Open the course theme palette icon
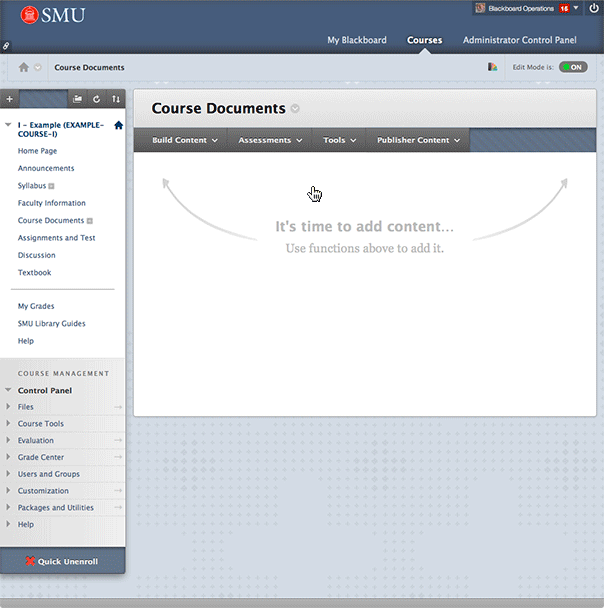Viewport: 604px width, 608px height. (492, 67)
